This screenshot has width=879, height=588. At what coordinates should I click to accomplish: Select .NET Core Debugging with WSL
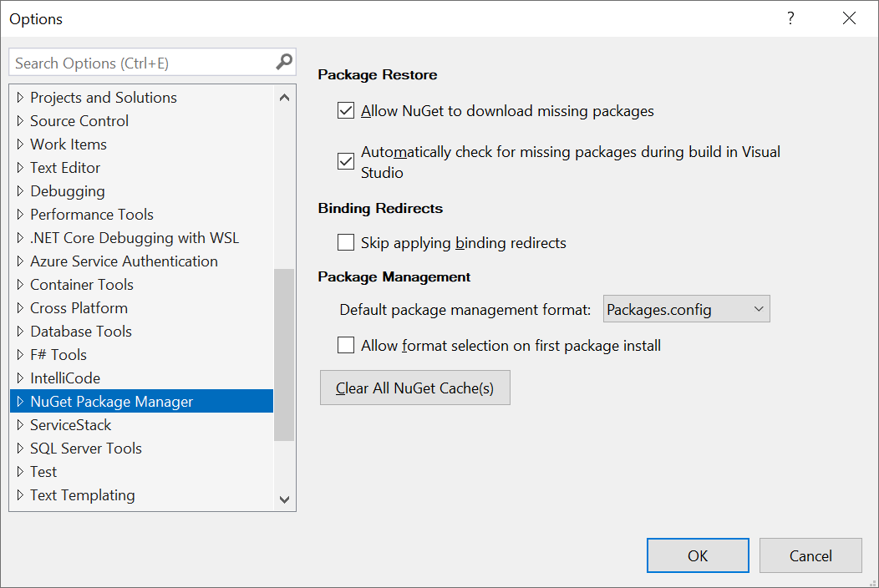coord(135,238)
